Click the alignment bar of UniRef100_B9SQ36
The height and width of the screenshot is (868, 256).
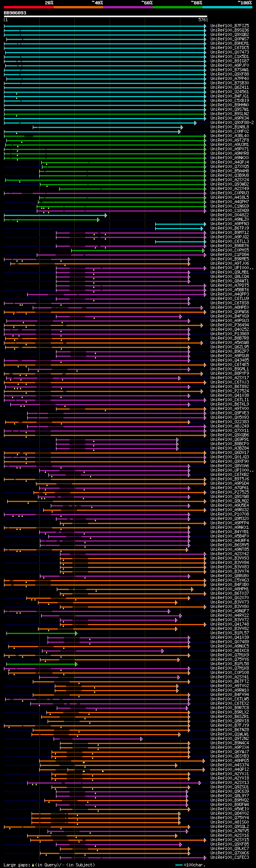tap(105, 30)
